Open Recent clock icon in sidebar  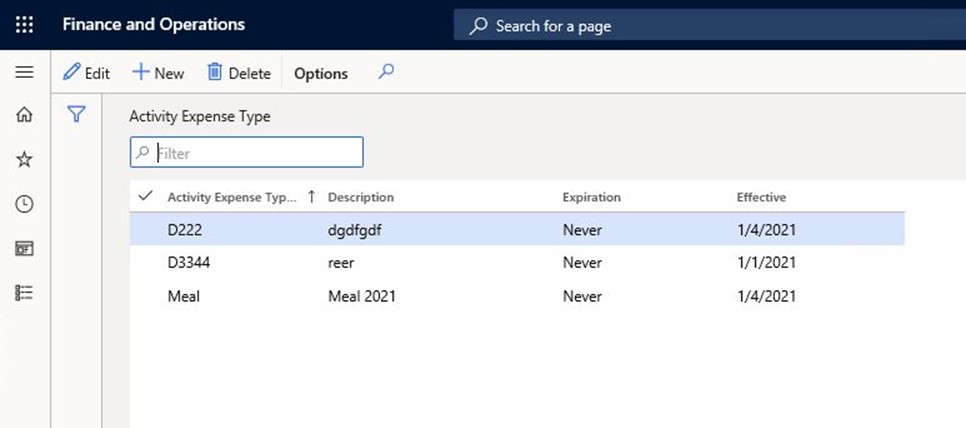tap(24, 204)
